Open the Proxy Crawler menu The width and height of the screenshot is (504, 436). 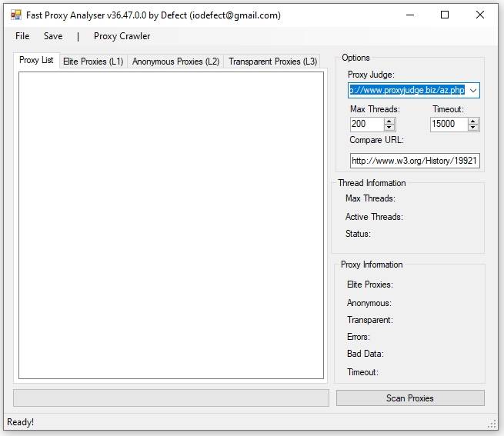click(122, 36)
